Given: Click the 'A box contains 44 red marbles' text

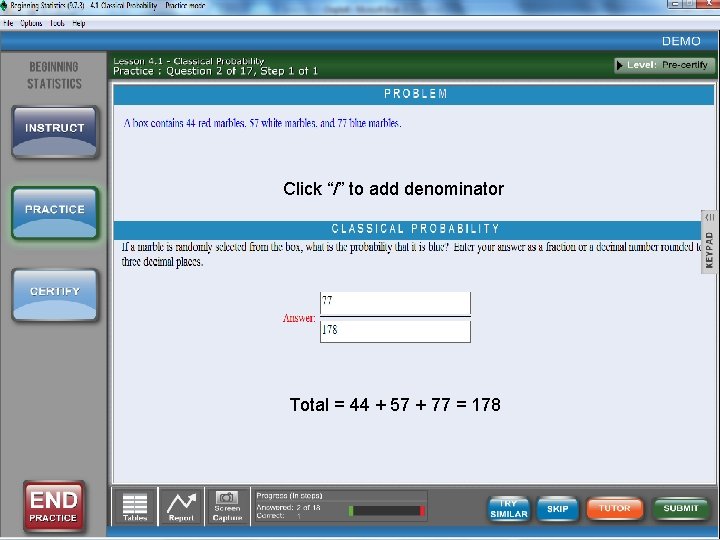Looking at the screenshot, I should click(185, 123).
